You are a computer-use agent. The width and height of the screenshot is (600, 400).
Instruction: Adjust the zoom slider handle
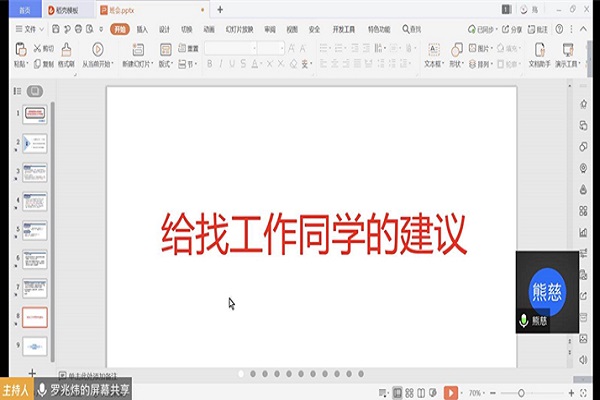tap(522, 392)
